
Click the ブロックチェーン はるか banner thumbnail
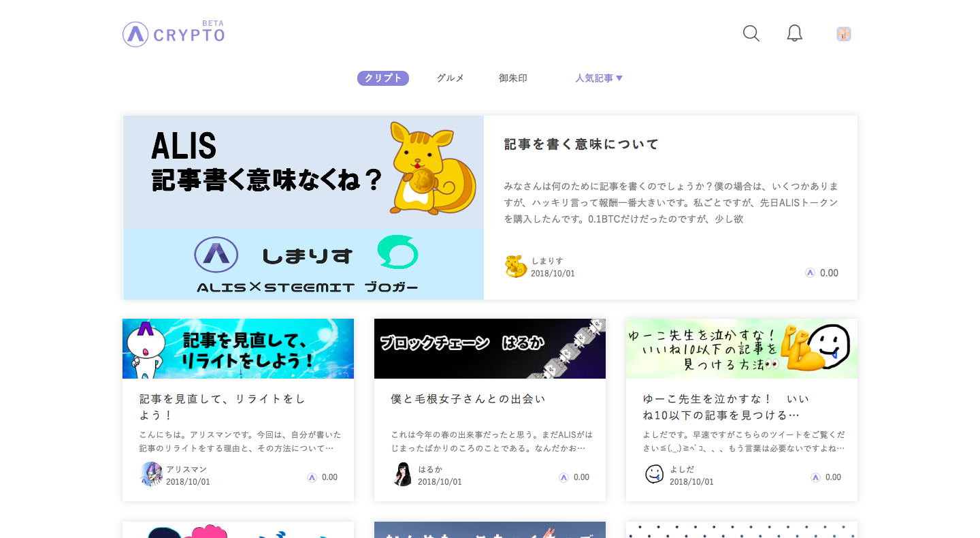[x=489, y=348]
